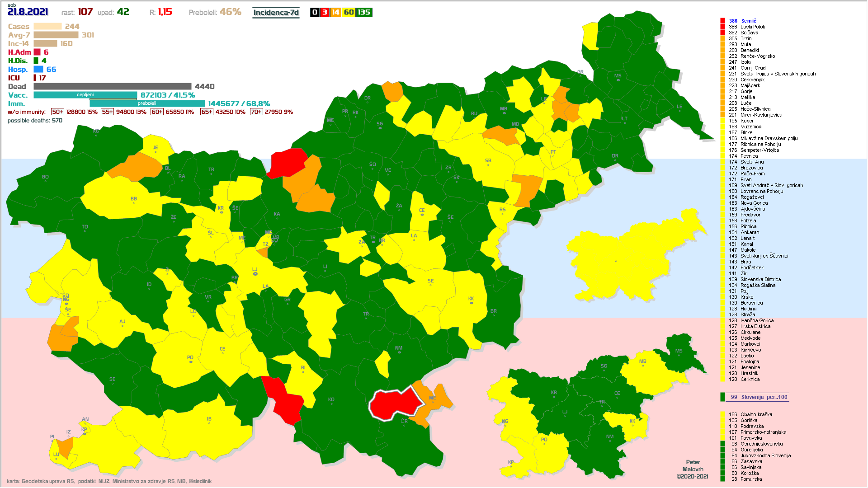
Task: Select the white-outlined red Semič municipality on map
Action: pos(393,404)
